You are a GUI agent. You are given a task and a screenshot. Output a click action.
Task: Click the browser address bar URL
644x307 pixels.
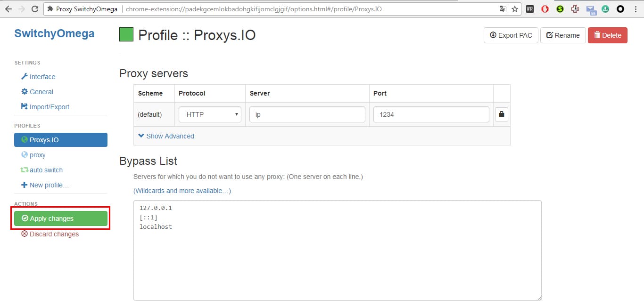pyautogui.click(x=254, y=9)
